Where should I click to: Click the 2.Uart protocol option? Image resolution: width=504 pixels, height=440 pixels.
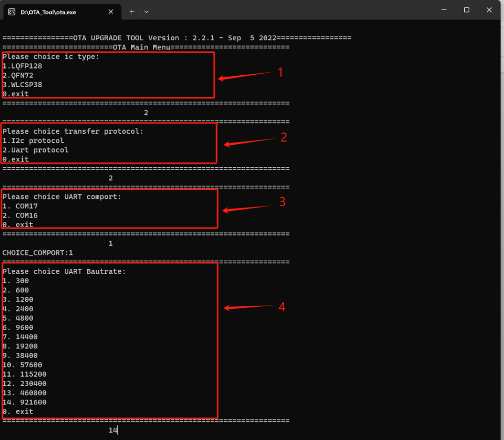pos(35,150)
